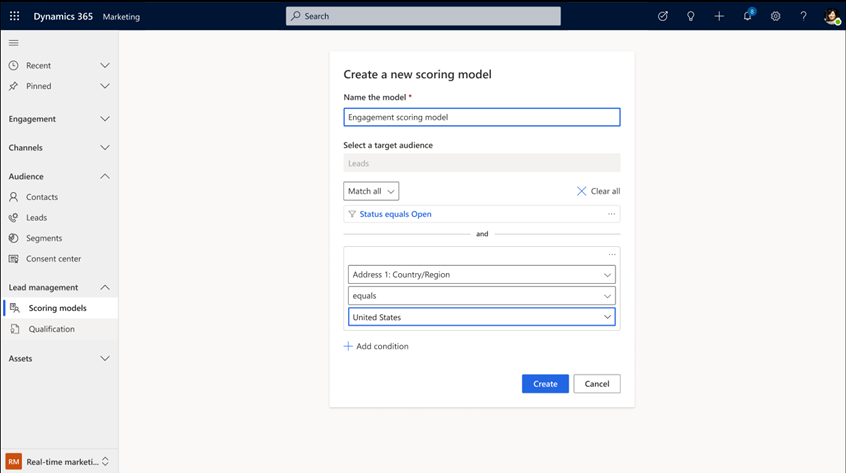Screen dimensions: 846x473
Task: Click the Leads target audience field
Action: pos(482,163)
